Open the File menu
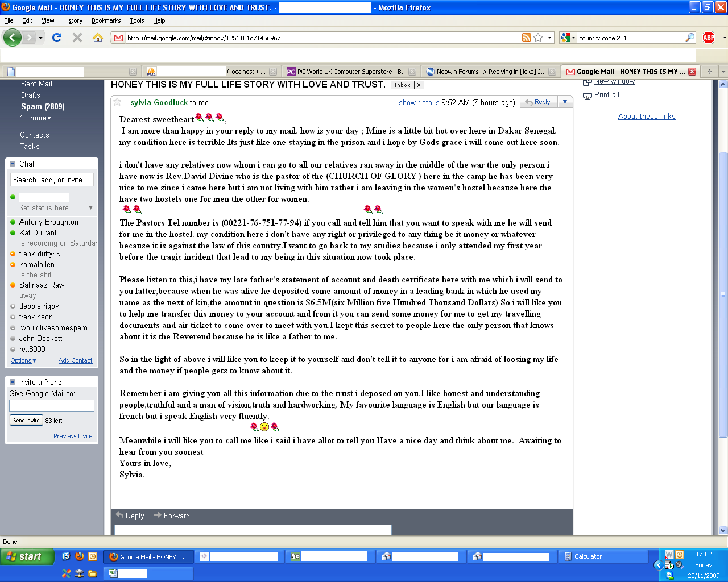The height and width of the screenshot is (582, 728). tap(9, 20)
